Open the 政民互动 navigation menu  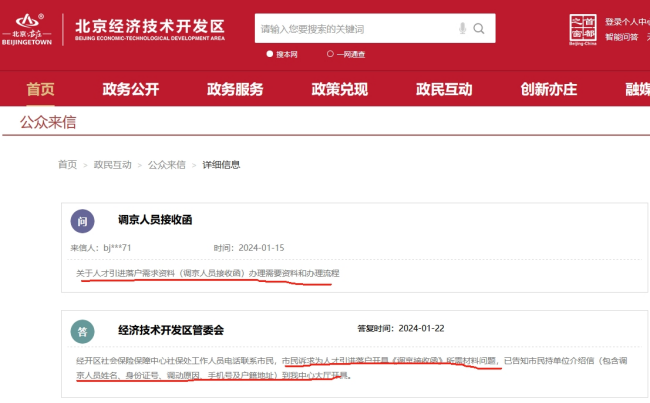pos(444,89)
